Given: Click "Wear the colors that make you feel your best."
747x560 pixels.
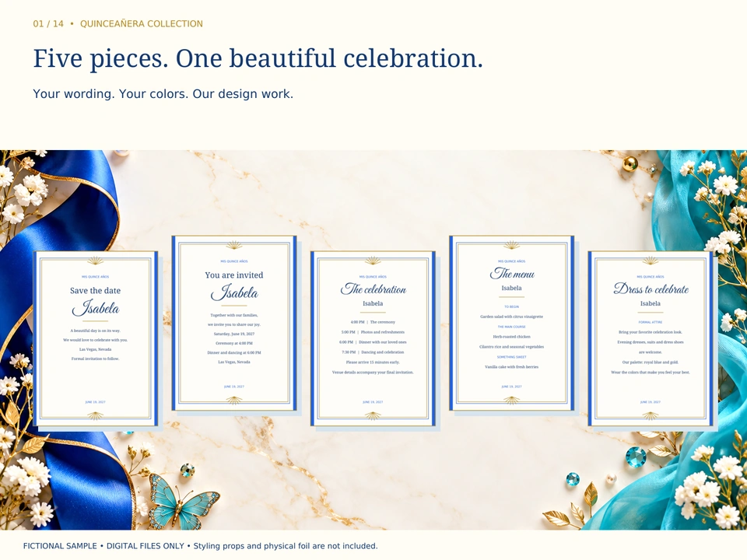Looking at the screenshot, I should pyautogui.click(x=651, y=372).
